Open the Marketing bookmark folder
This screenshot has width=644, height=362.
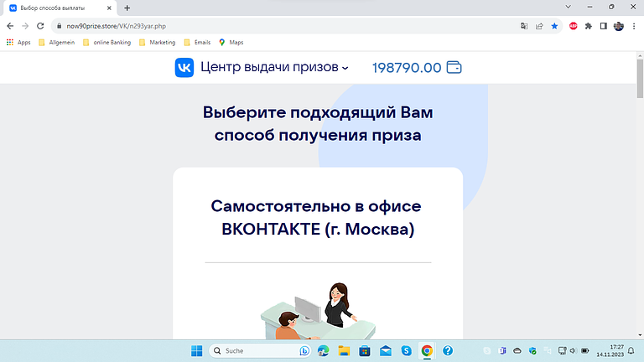click(x=157, y=42)
